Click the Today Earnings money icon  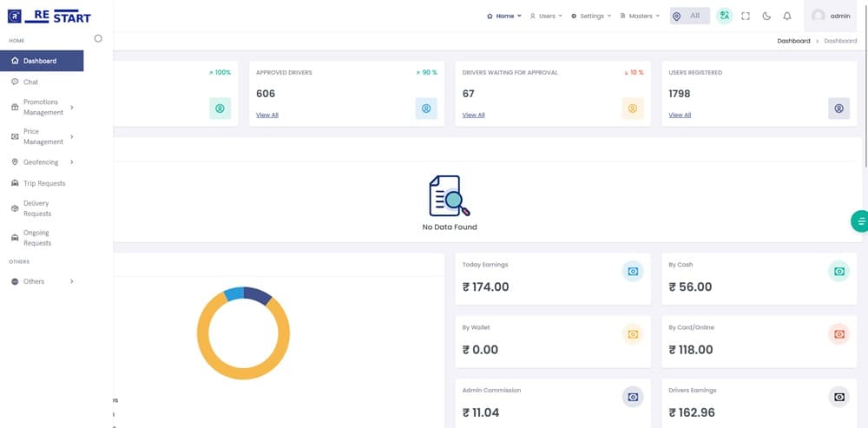coord(633,272)
